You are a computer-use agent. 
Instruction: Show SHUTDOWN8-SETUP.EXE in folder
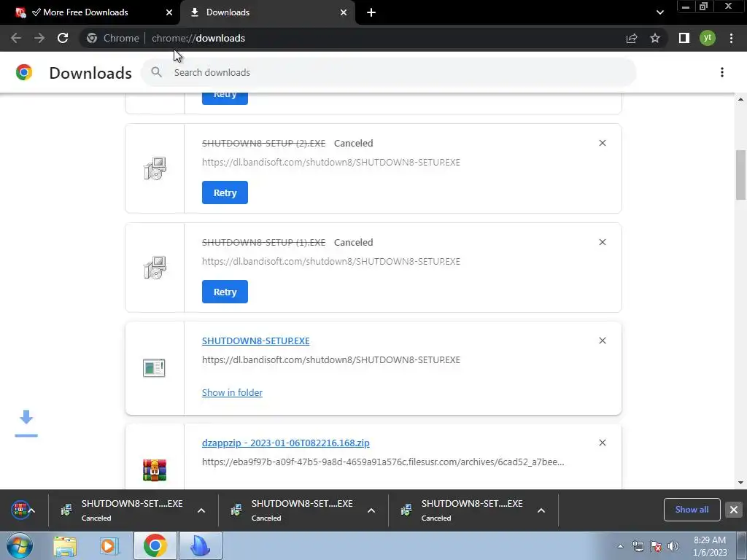[232, 392]
